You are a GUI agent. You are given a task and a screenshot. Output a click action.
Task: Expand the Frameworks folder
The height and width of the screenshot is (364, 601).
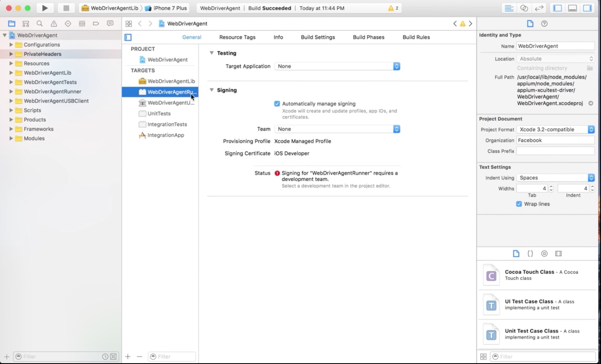[x=11, y=129]
